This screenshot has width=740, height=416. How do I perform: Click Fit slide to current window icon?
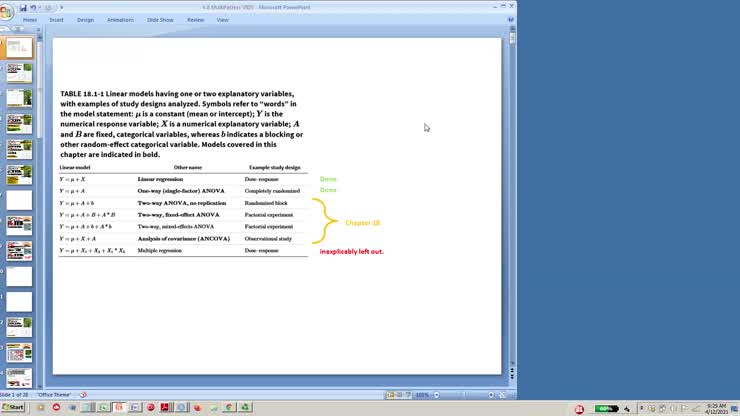(502, 395)
